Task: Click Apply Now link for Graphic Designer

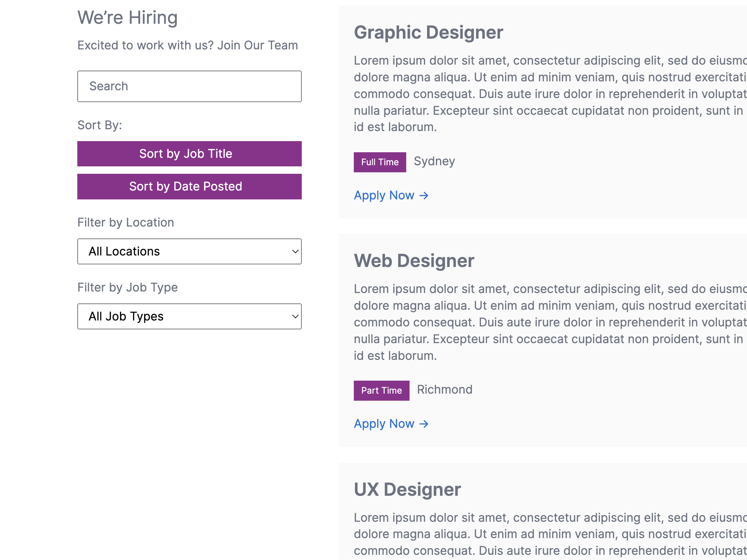Action: point(384,195)
